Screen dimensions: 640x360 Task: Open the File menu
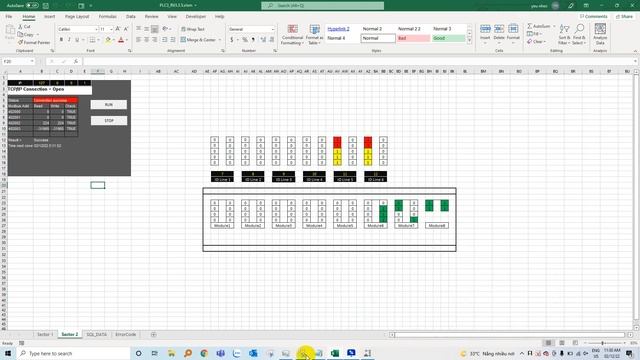pos(9,17)
